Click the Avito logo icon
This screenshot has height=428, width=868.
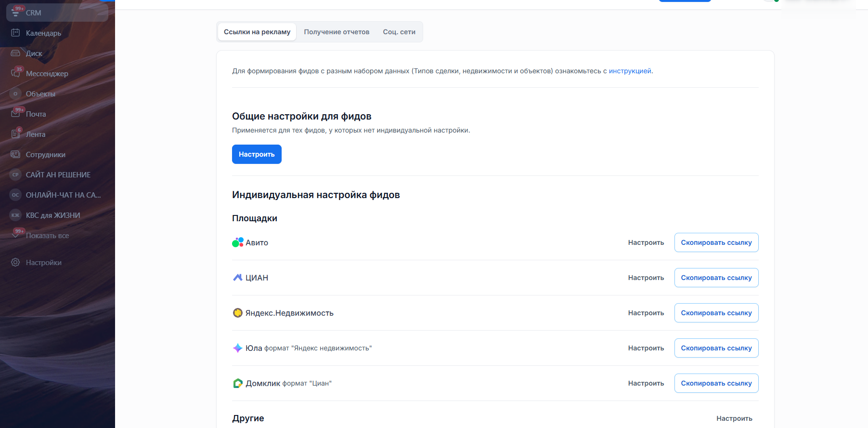tap(238, 242)
